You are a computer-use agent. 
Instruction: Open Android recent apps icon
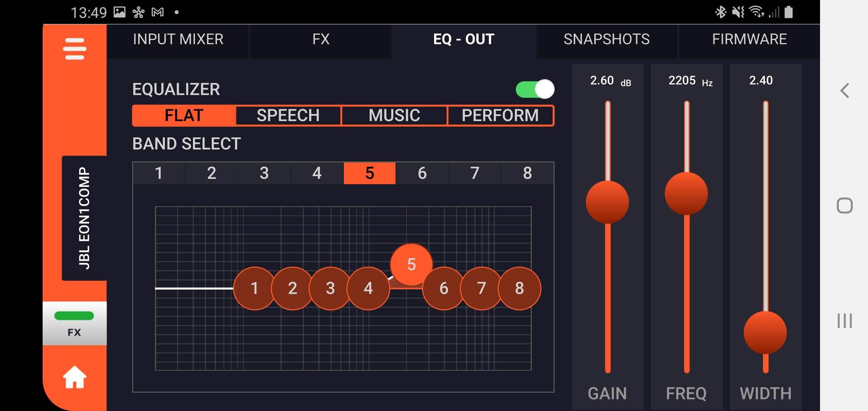tap(844, 321)
